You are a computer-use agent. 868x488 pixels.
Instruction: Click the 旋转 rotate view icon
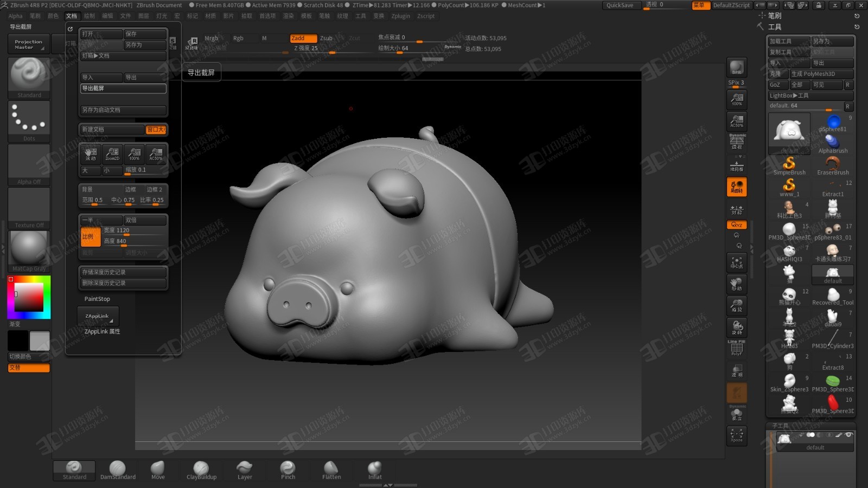tap(737, 328)
